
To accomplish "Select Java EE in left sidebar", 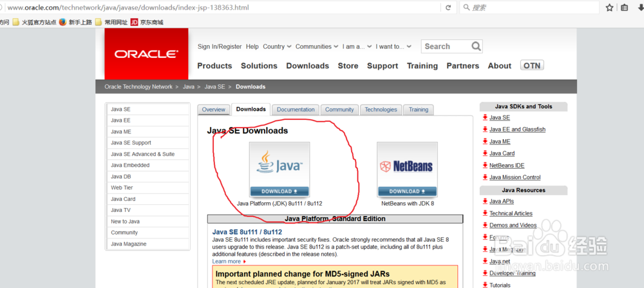I will pyautogui.click(x=149, y=120).
